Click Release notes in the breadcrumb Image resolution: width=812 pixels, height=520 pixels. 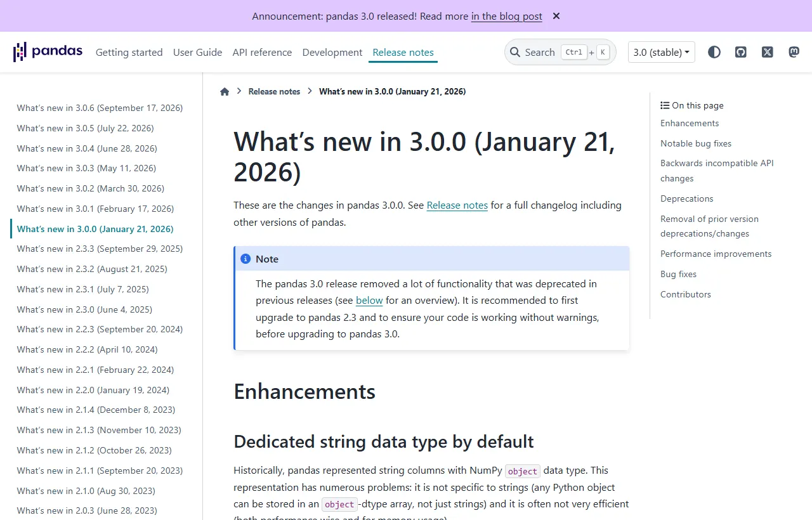coord(275,91)
